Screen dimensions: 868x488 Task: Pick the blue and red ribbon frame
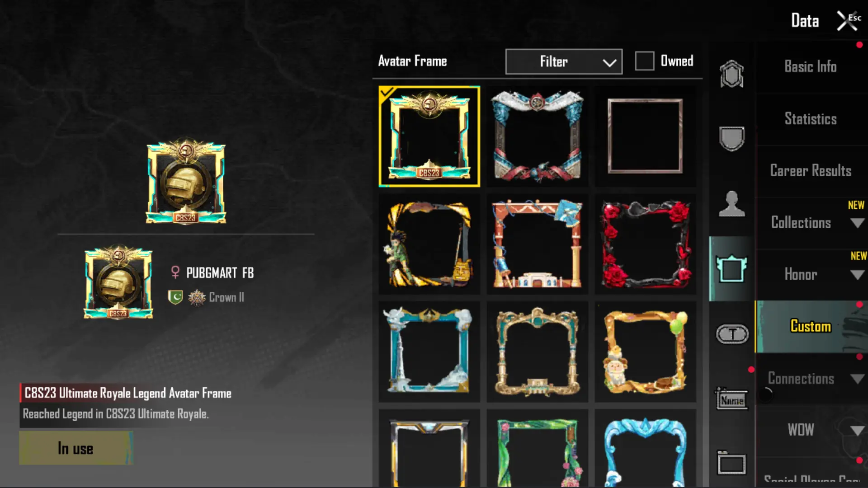(x=537, y=136)
